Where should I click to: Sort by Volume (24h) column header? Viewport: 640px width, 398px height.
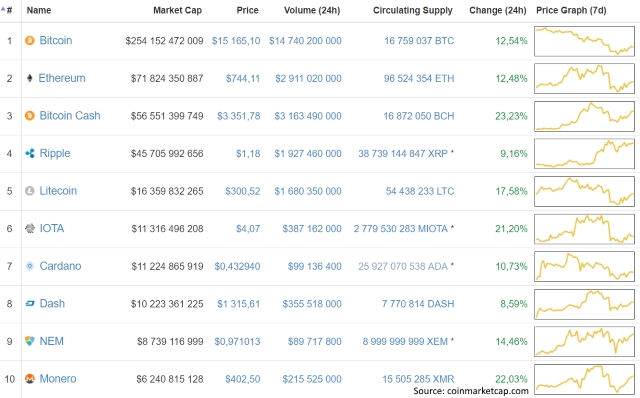[312, 10]
